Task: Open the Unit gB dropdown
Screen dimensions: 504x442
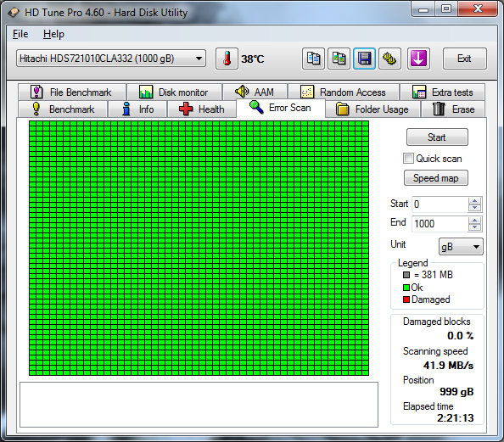Action: pyautogui.click(x=461, y=247)
